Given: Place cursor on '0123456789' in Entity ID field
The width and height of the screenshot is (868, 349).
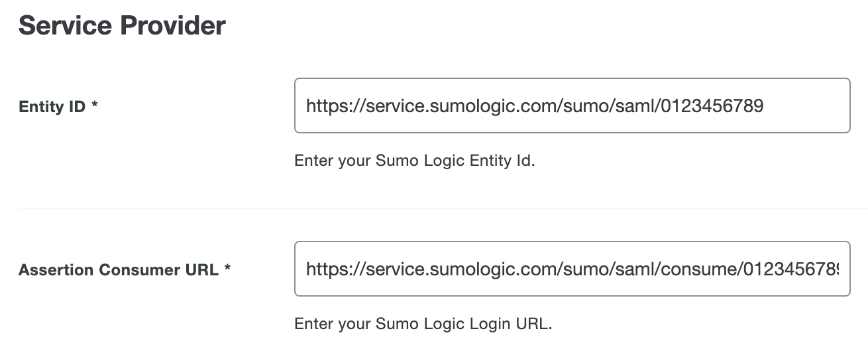Looking at the screenshot, I should click(712, 105).
